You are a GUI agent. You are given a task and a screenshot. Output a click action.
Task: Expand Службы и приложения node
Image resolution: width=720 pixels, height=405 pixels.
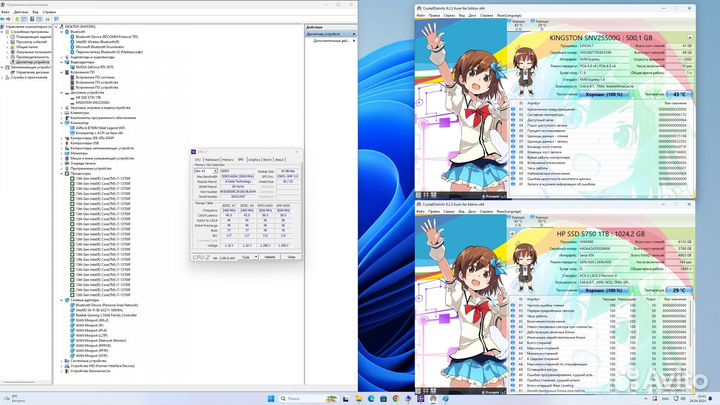[x=2, y=77]
